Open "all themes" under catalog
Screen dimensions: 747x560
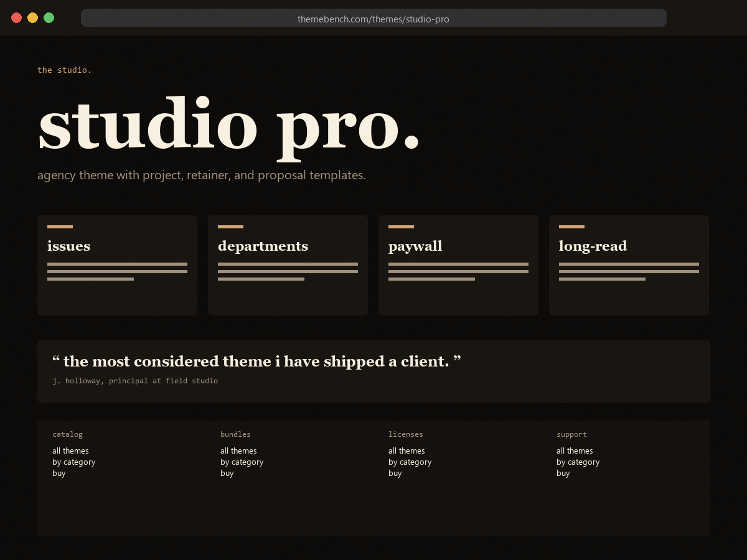coord(70,450)
